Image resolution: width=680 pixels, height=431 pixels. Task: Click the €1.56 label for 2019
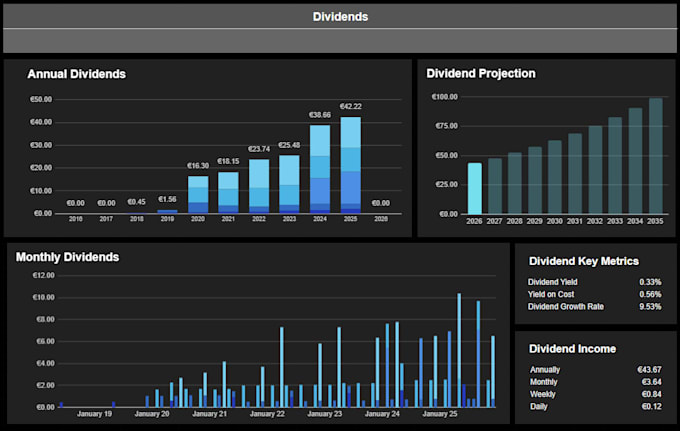tap(167, 199)
